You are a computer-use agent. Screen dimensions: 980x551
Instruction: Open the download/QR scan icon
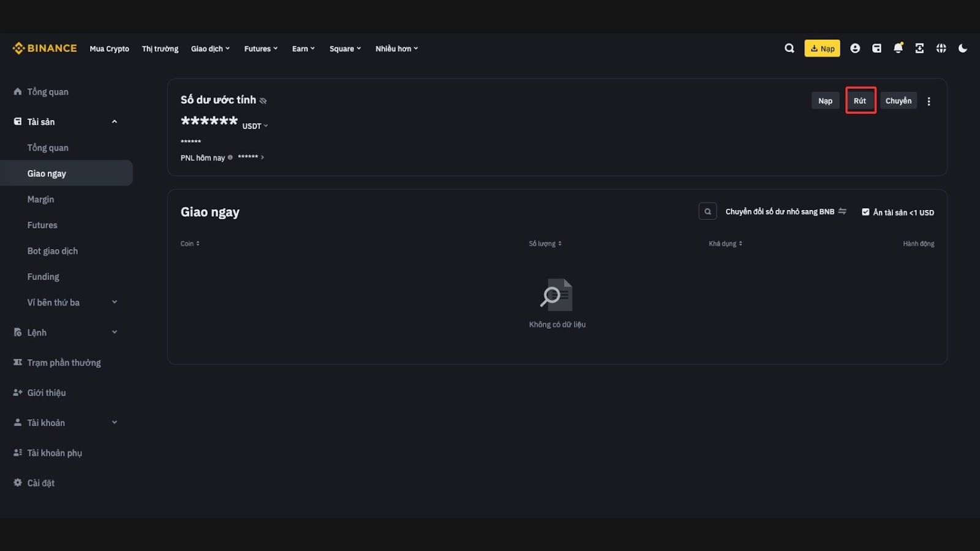[x=919, y=48]
